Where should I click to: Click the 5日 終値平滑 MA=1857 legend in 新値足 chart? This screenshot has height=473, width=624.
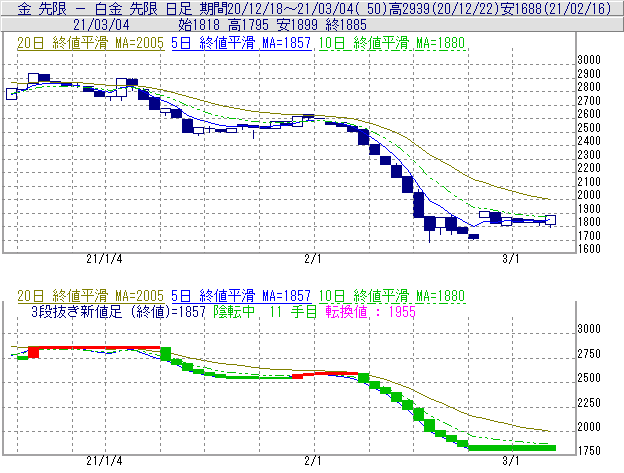coord(241,296)
